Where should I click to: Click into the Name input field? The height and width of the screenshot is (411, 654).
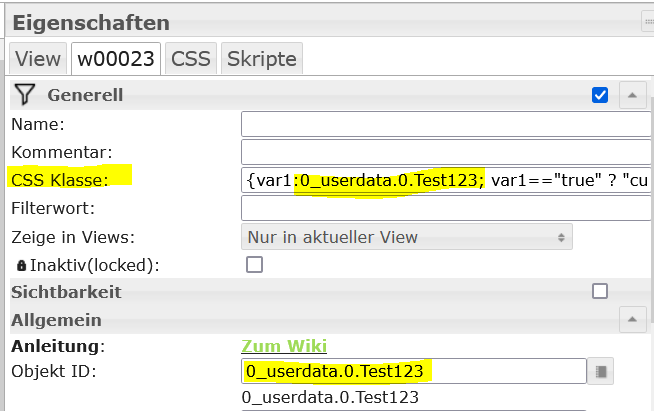(446, 124)
